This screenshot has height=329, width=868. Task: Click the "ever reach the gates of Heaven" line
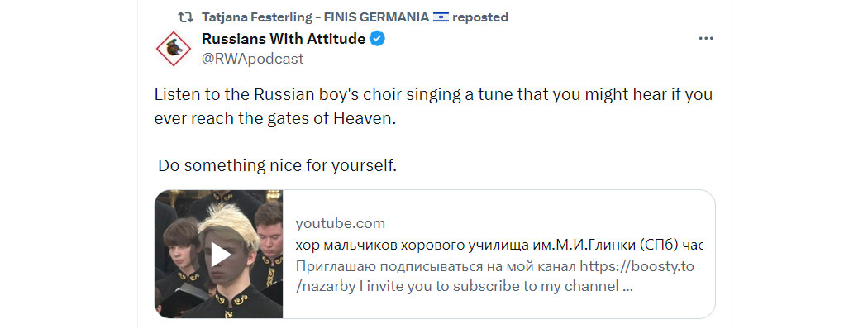point(275,119)
